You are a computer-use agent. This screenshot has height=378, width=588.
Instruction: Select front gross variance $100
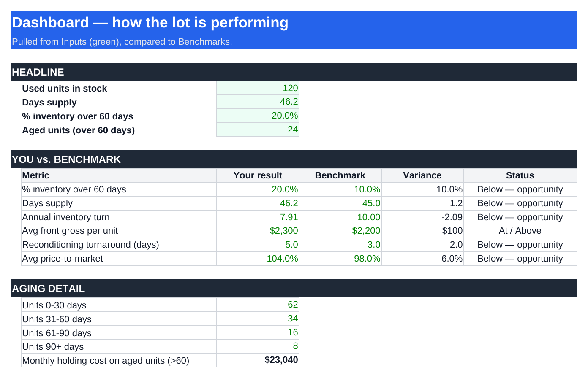click(x=422, y=231)
